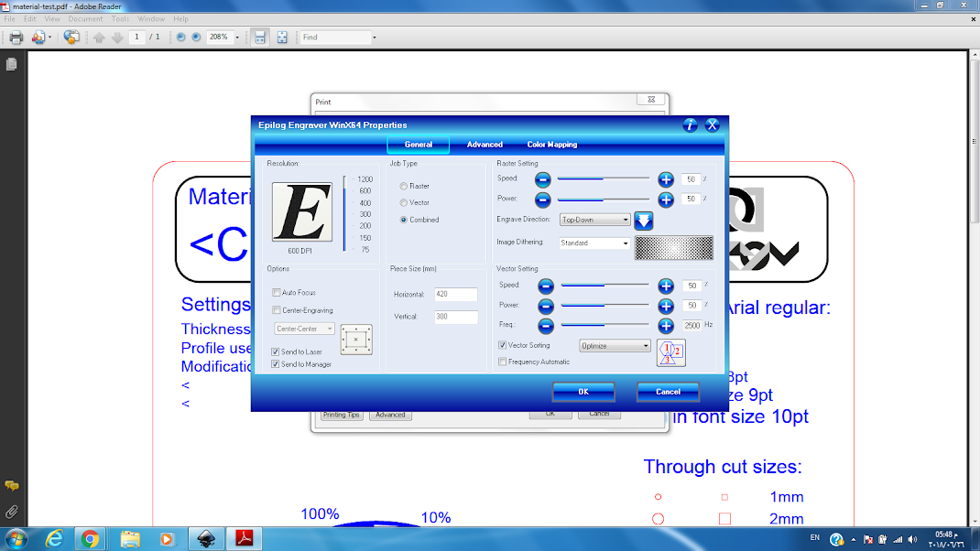The image size is (980, 551).
Task: Click the print icon in Adobe Reader toolbar
Action: pyautogui.click(x=16, y=38)
